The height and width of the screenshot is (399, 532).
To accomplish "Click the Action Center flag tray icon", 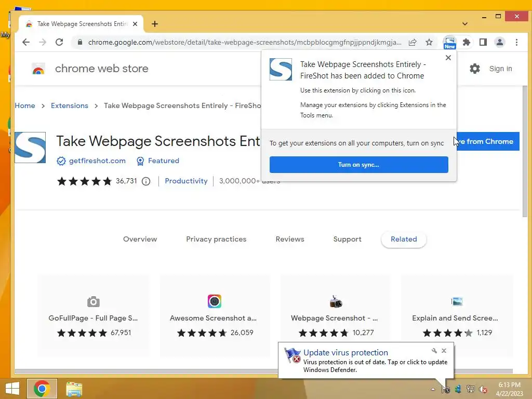I will click(446, 389).
